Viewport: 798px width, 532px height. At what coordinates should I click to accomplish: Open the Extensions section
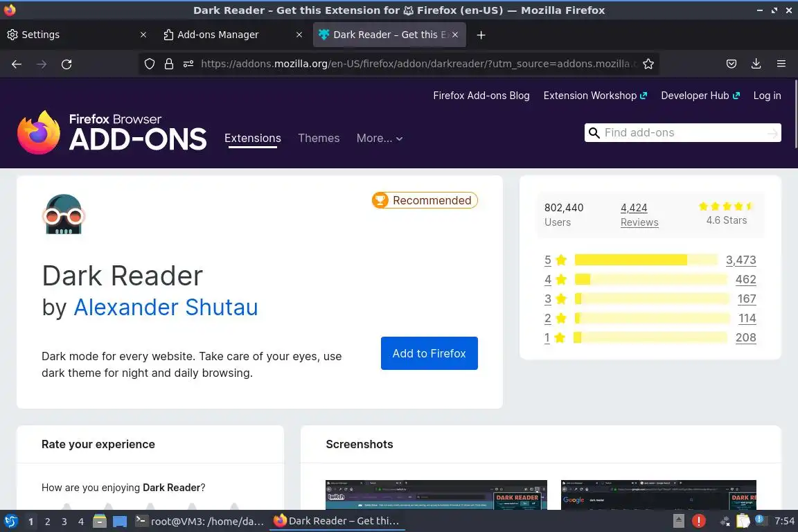(x=252, y=138)
